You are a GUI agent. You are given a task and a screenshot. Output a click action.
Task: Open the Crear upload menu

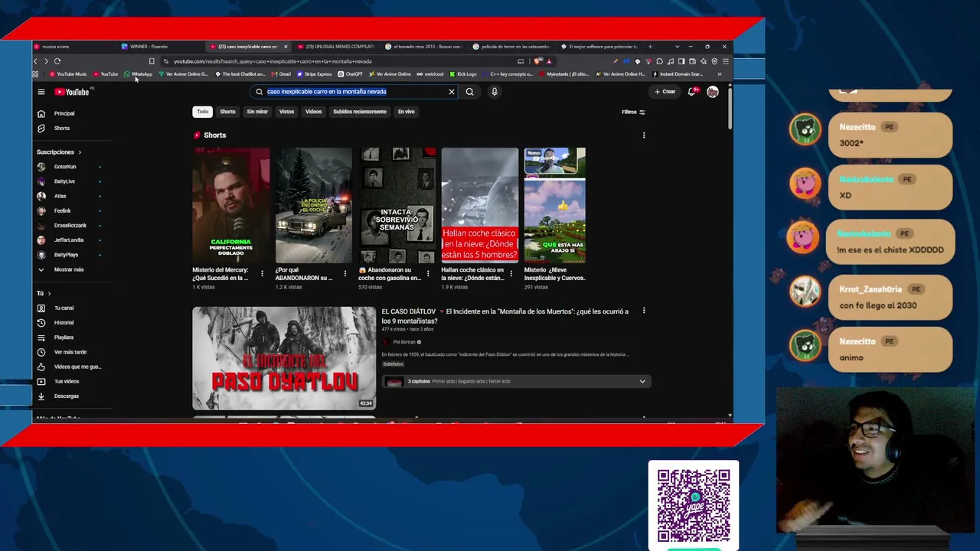(x=665, y=92)
